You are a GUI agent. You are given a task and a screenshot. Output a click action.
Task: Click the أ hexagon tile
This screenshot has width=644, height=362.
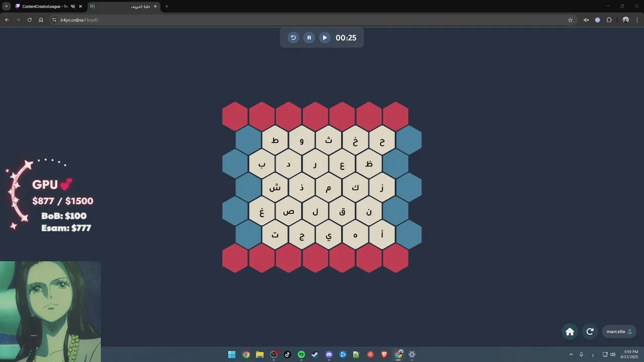coord(382,235)
